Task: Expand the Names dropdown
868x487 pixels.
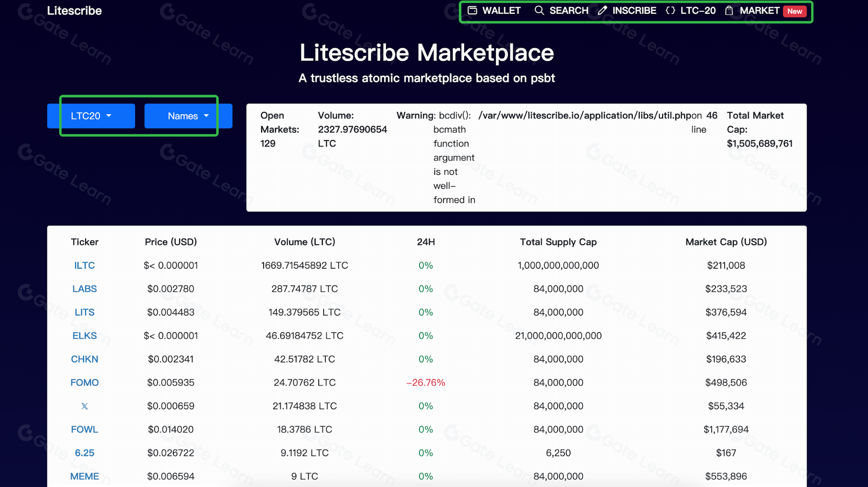Action: pos(188,116)
